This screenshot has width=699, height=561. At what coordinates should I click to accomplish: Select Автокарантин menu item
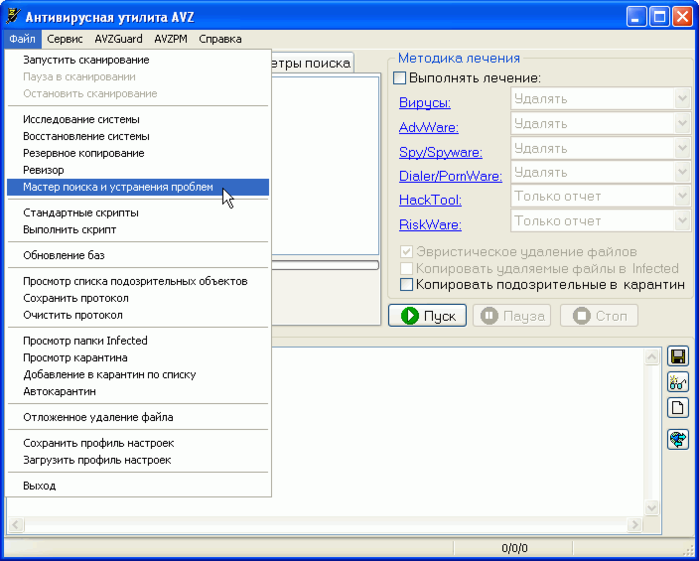(x=138, y=392)
